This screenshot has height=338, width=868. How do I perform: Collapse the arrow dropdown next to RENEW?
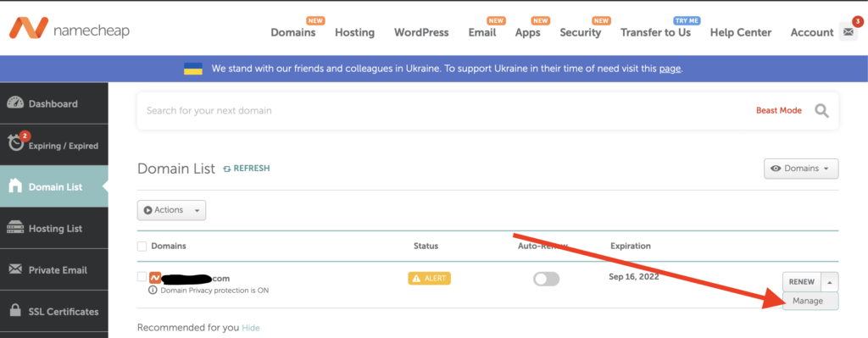tap(830, 281)
